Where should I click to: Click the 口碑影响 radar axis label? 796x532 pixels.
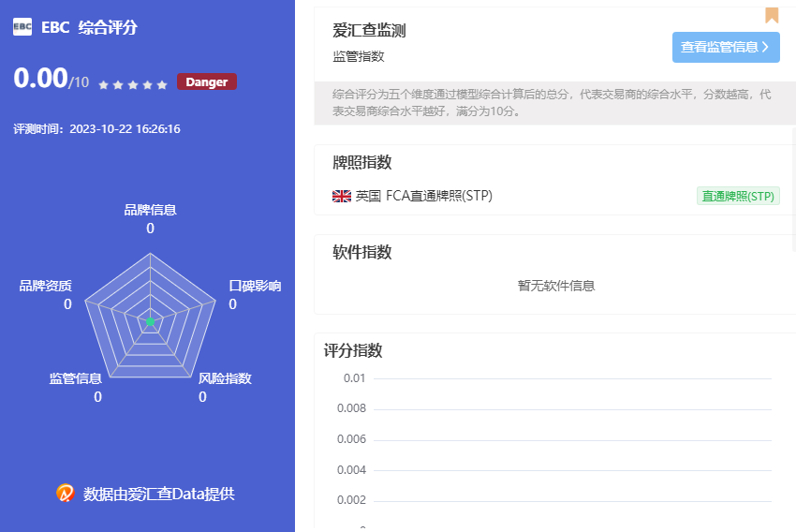[255, 286]
